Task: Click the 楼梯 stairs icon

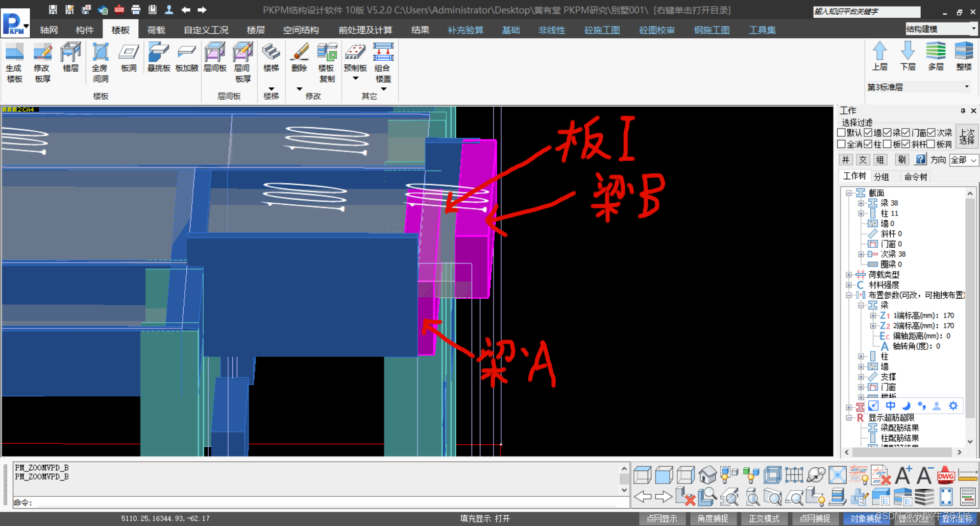Action: coord(271,53)
